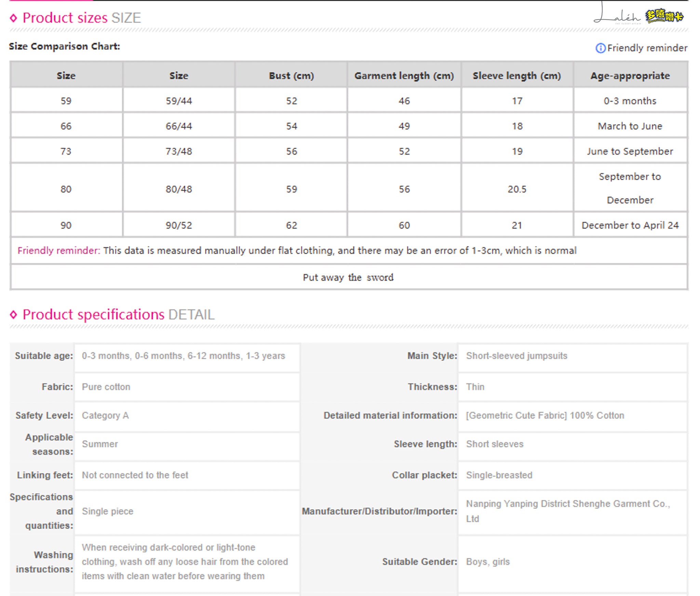Click the 'Age-appropriate' column header
Image resolution: width=700 pixels, height=596 pixels.
click(x=630, y=75)
